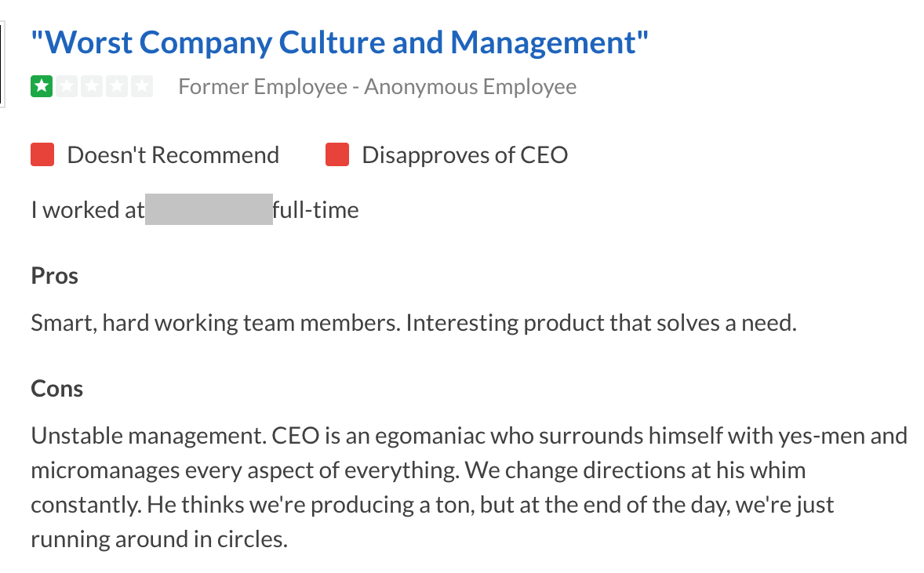Click the "running around in circles" closing line

(159, 540)
